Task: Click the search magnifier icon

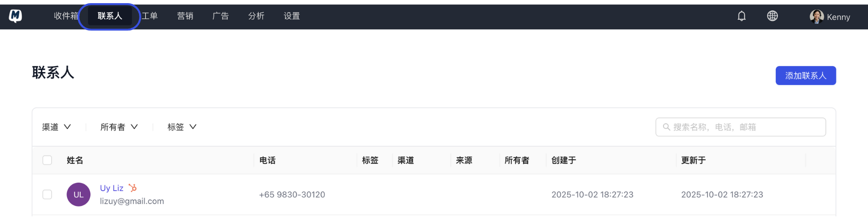Action: pos(666,127)
